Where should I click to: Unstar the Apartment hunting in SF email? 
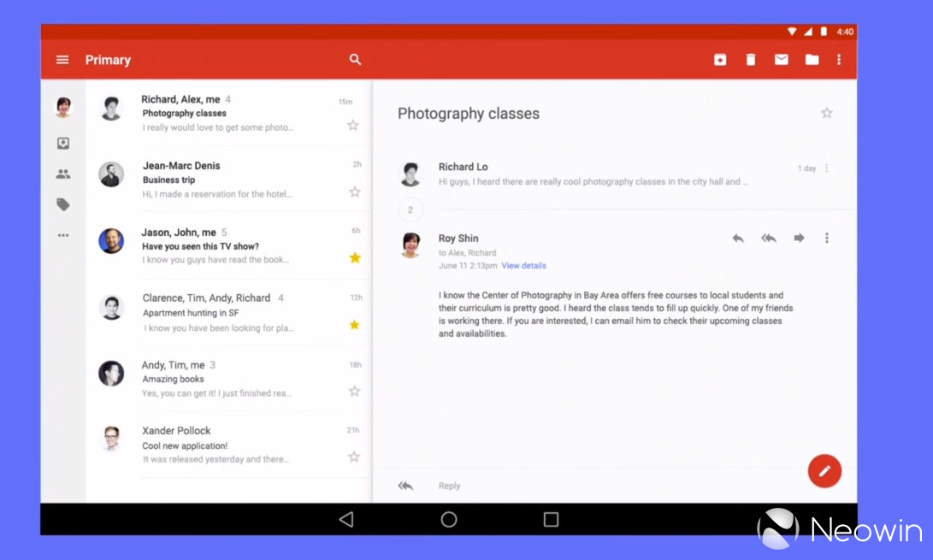pyautogui.click(x=355, y=325)
